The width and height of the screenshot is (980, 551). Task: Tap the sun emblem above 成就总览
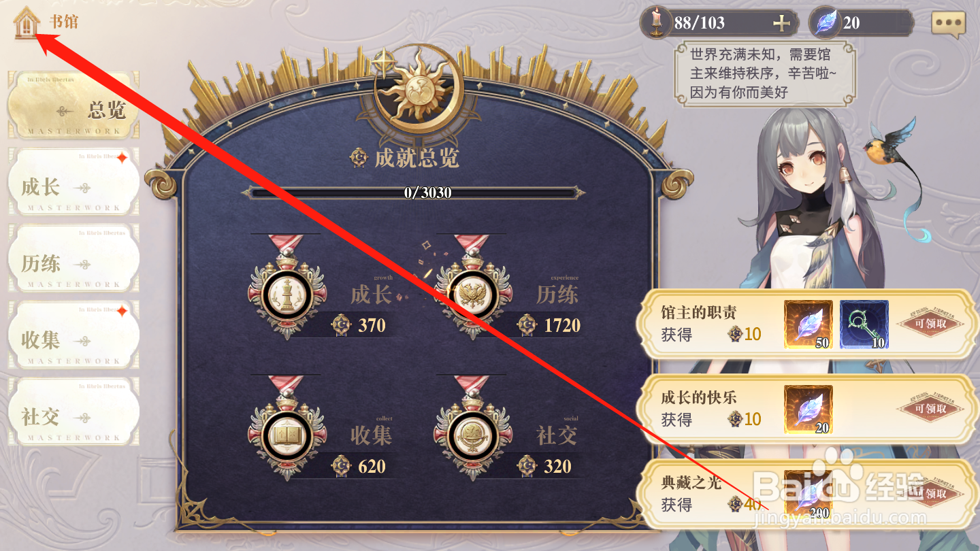(418, 88)
